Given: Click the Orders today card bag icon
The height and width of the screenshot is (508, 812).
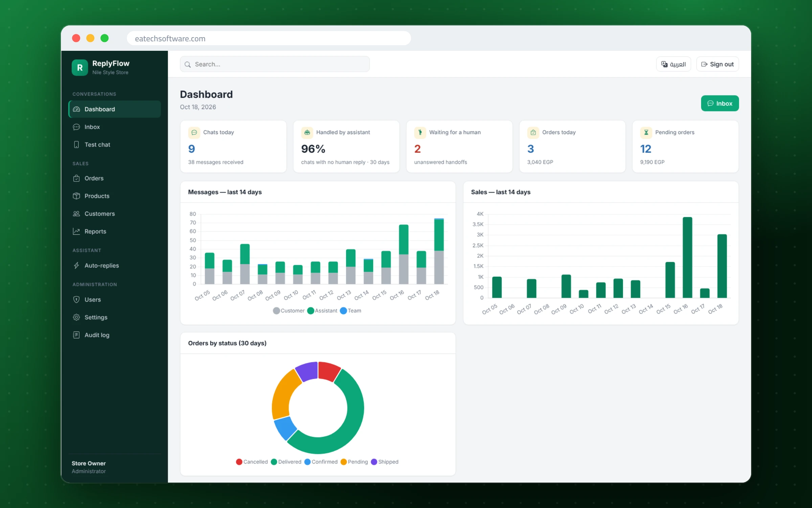Looking at the screenshot, I should click(x=533, y=132).
